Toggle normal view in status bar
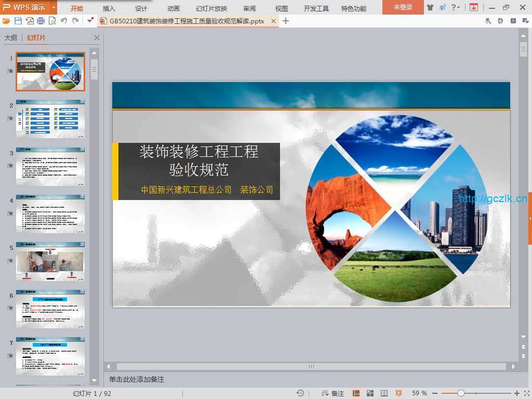Screen dimensions: 532x399 pyautogui.click(x=356, y=393)
